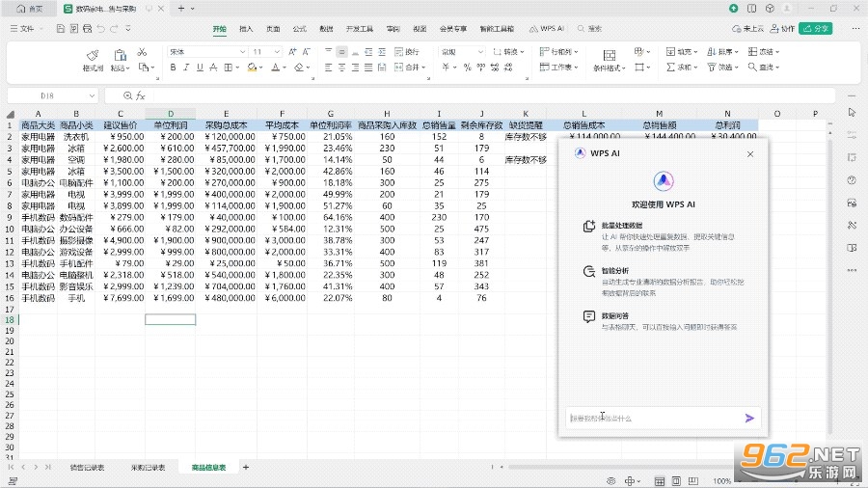Image resolution: width=868 pixels, height=488 pixels.
Task: Add a new sheet with plus icon
Action: (x=246, y=468)
